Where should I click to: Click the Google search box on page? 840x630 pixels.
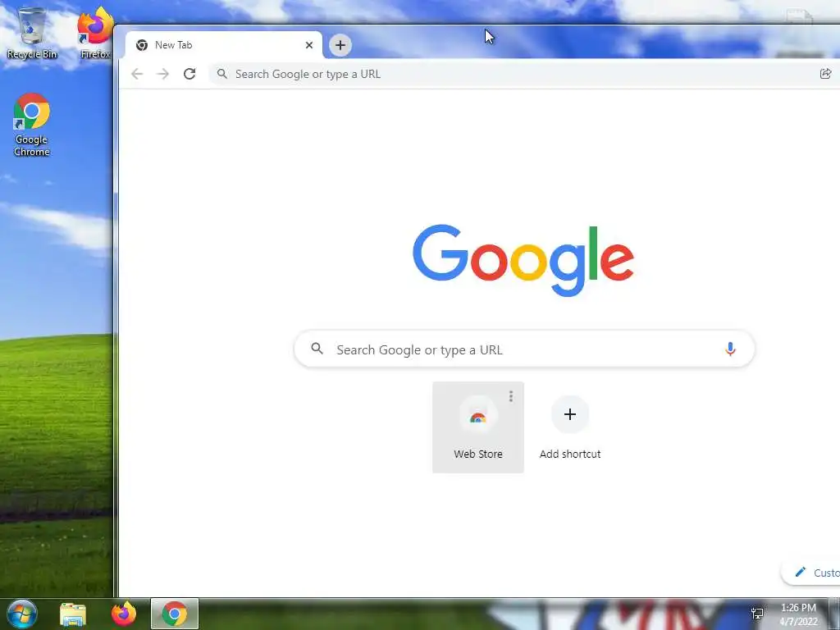[524, 349]
